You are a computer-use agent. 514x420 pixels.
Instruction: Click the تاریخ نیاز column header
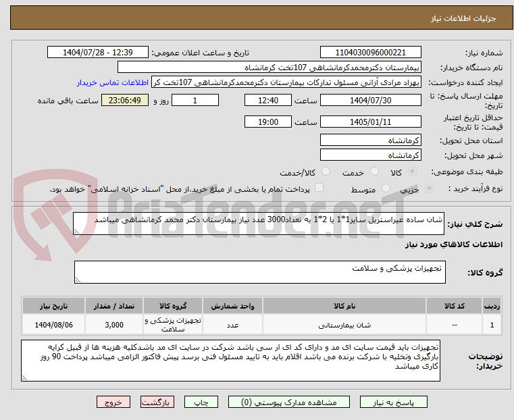(54, 306)
